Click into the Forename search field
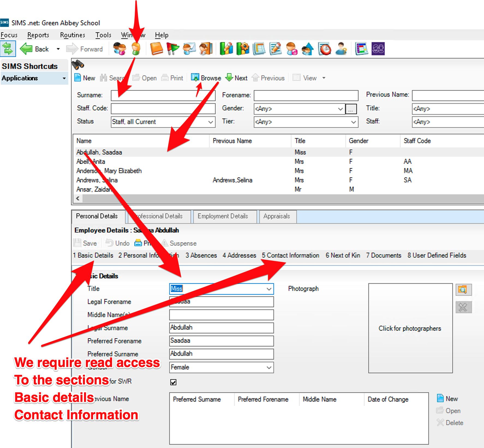This screenshot has width=484, height=448. coord(306,95)
